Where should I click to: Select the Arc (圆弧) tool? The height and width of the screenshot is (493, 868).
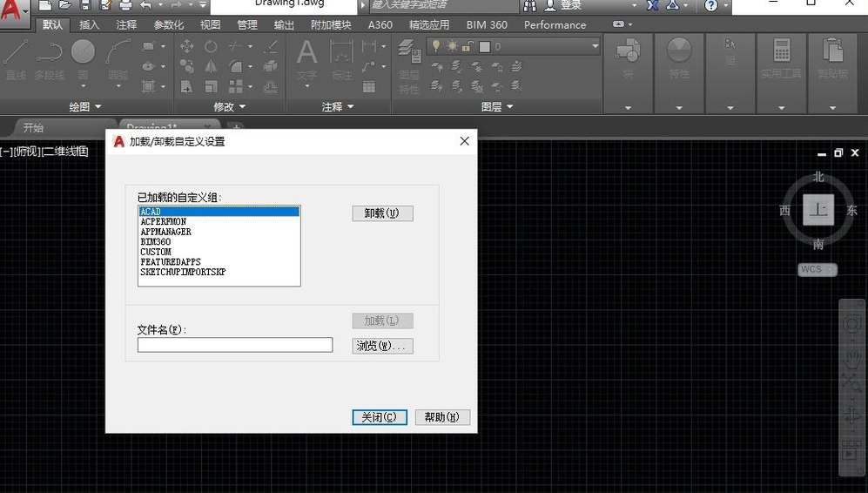pos(118,60)
